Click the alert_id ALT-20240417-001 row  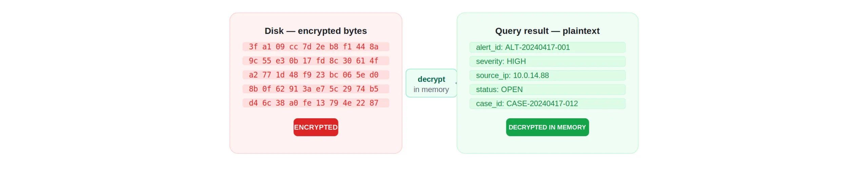[547, 48]
